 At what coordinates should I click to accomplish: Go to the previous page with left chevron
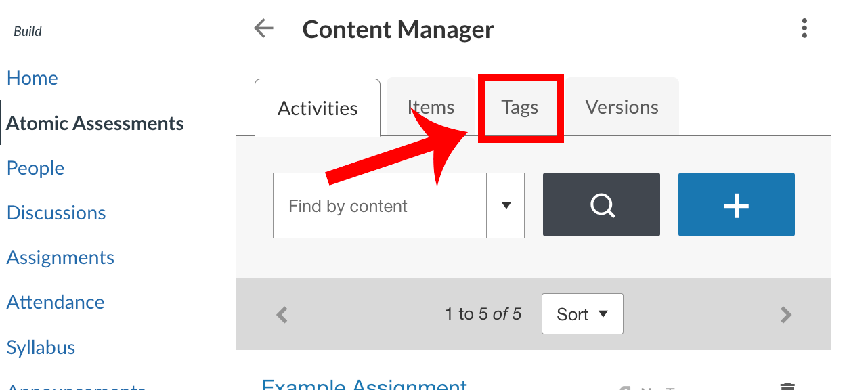(x=282, y=314)
